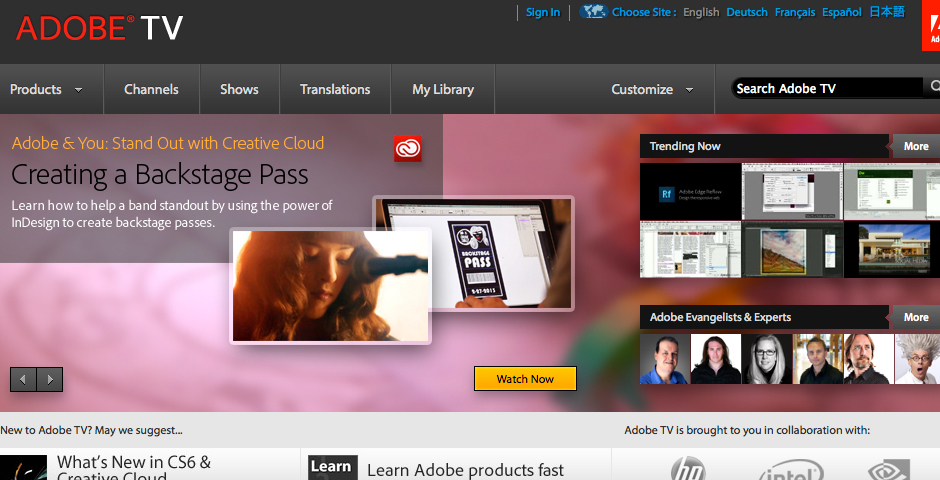Click the Adobe TV logo

pyautogui.click(x=100, y=28)
